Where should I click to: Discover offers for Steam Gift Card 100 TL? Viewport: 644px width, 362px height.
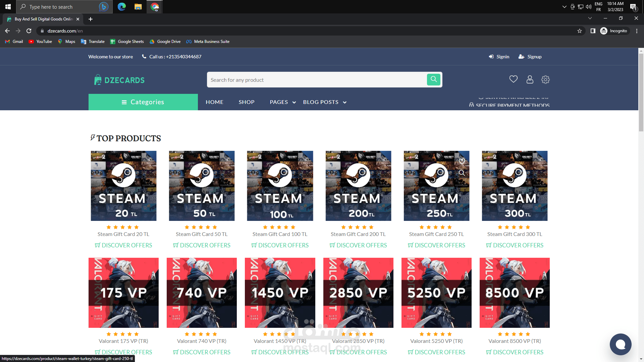click(280, 245)
